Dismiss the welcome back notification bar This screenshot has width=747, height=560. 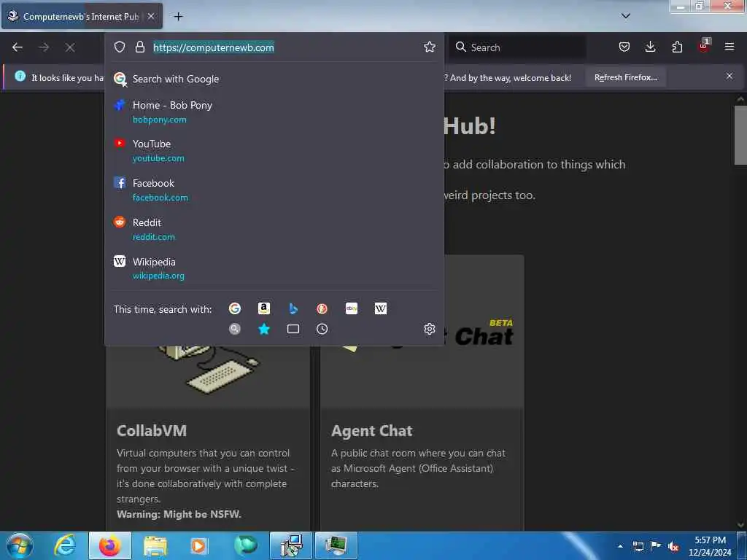pyautogui.click(x=729, y=76)
